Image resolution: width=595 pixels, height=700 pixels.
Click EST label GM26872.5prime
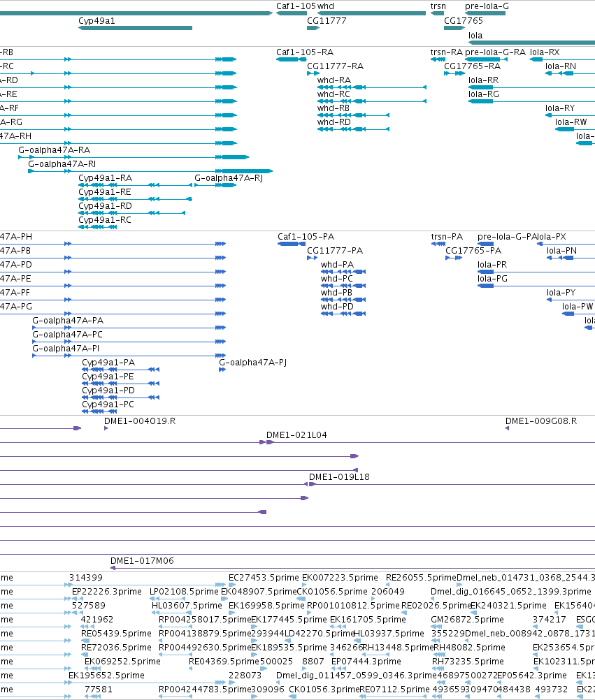pyautogui.click(x=467, y=620)
